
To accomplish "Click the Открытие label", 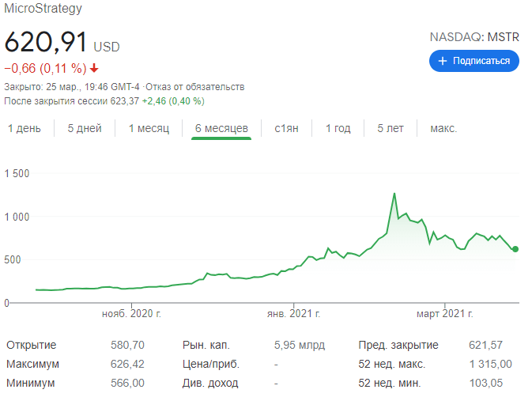I will coord(31,345).
